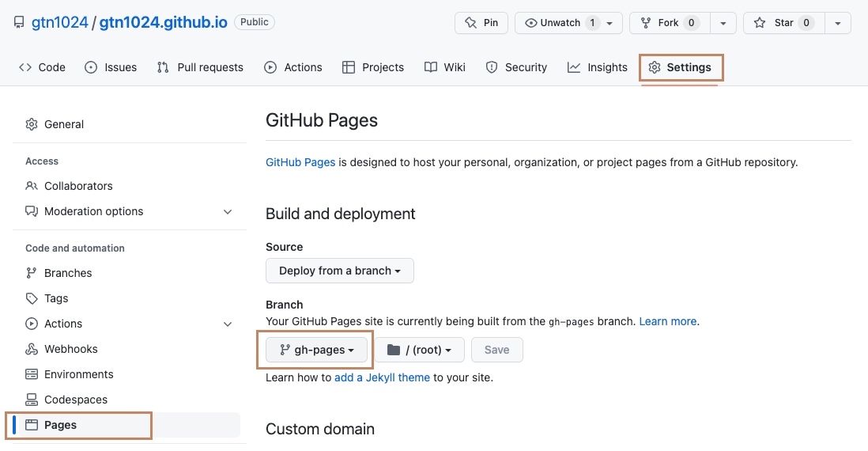Expand the Moderation options section
Viewport: 868px width, 451px height.
(228, 211)
